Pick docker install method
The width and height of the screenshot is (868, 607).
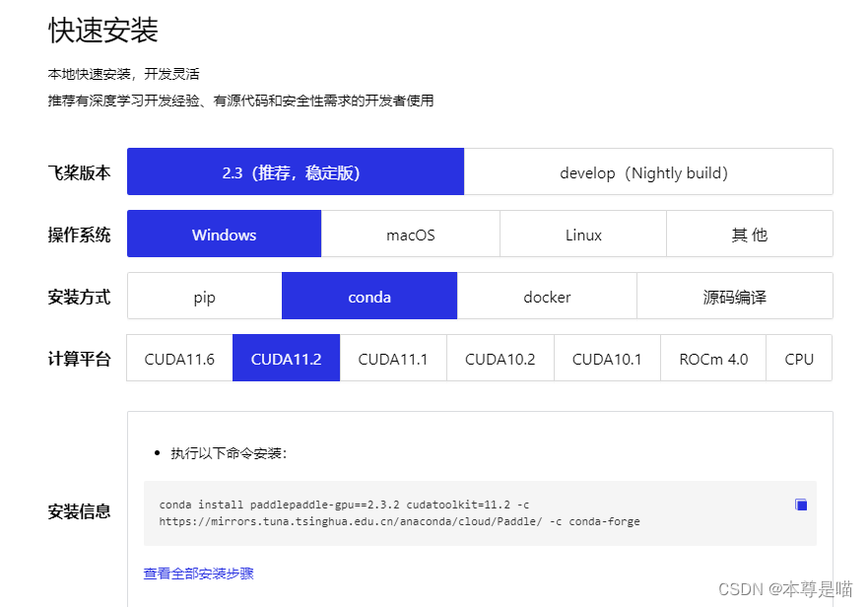coord(547,296)
